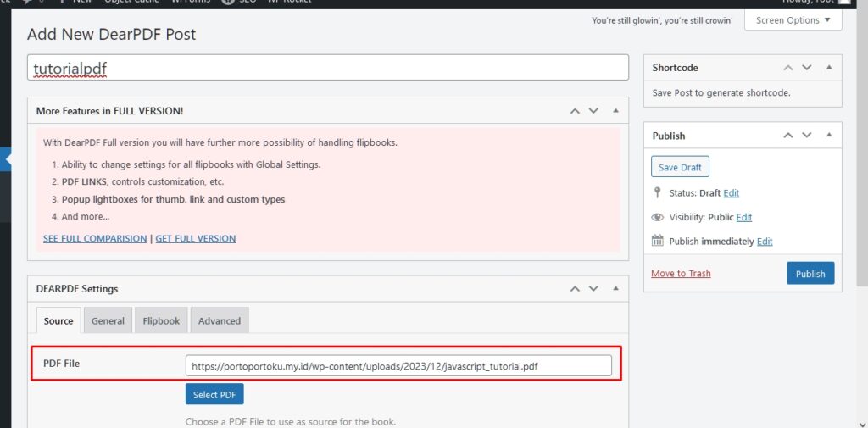Move the More Features panel down
Screen dimensions: 868x428
point(594,111)
